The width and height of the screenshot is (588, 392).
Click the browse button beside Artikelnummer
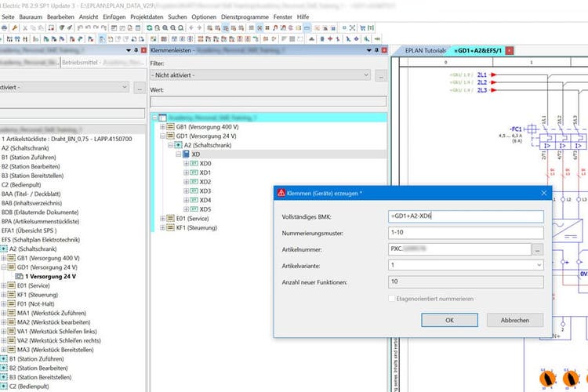coord(537,249)
